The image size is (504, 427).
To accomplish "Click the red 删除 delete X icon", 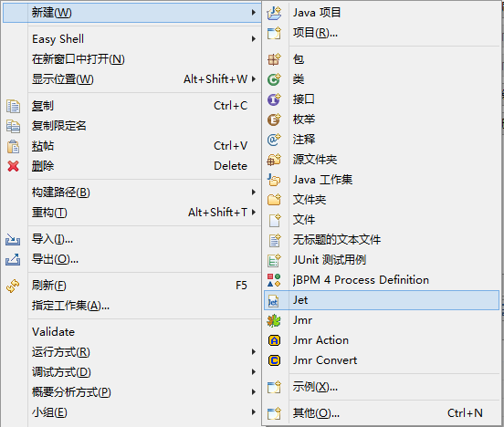I will coord(13,166).
